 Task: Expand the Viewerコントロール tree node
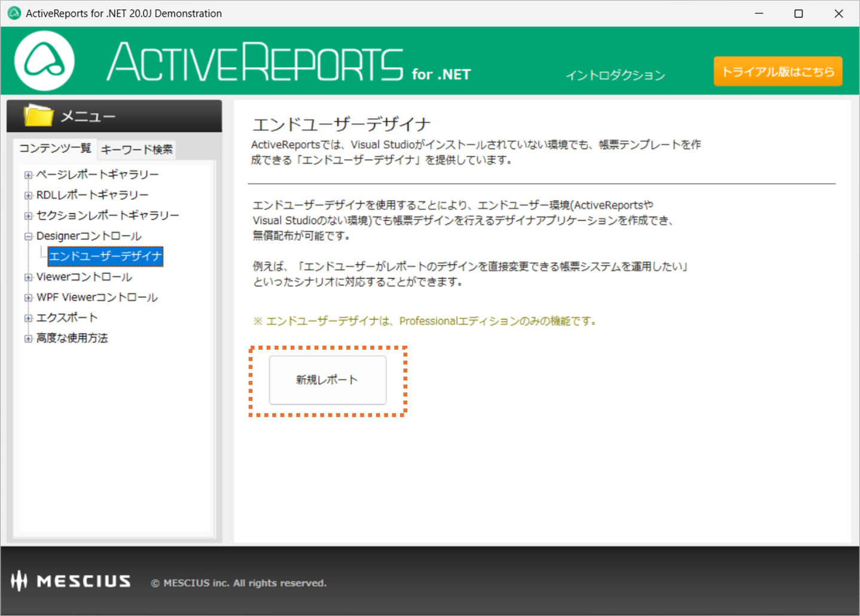pos(28,276)
